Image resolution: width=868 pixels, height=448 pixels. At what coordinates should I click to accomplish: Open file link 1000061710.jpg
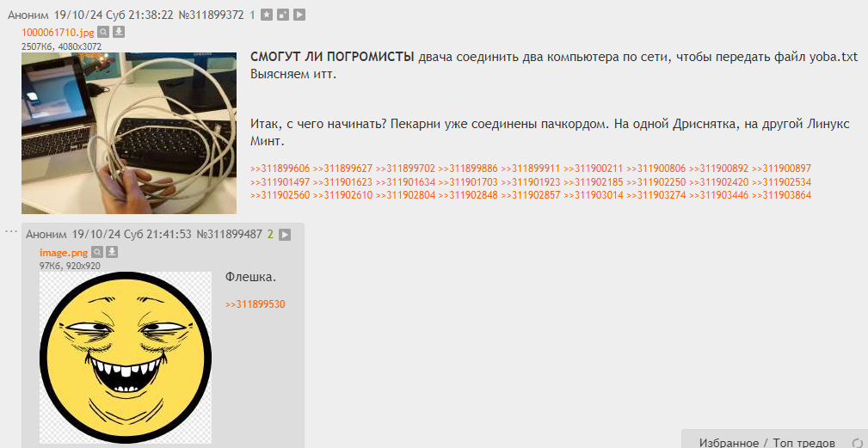tap(58, 33)
